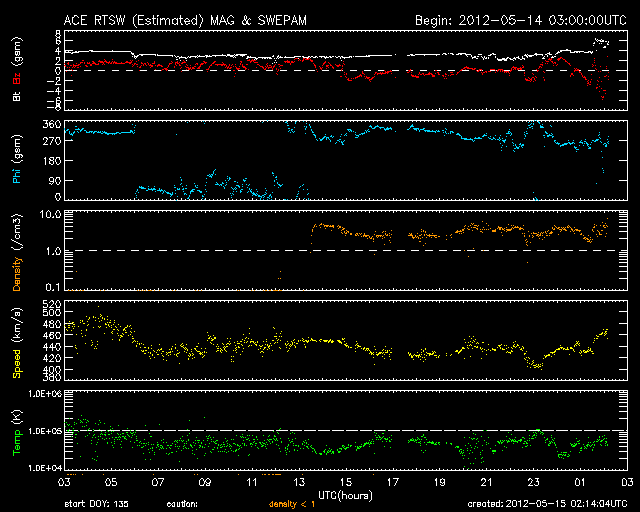Click the 'caution:' label at the bottom

coord(182,504)
